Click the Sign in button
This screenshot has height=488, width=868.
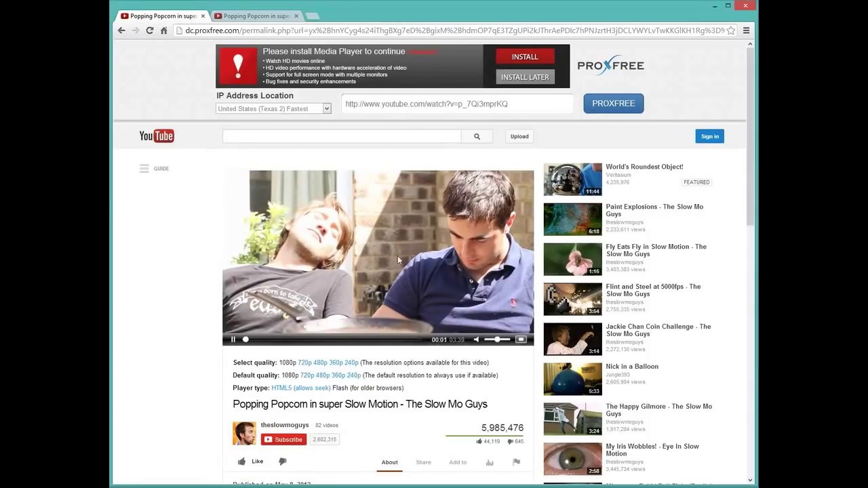pos(709,136)
